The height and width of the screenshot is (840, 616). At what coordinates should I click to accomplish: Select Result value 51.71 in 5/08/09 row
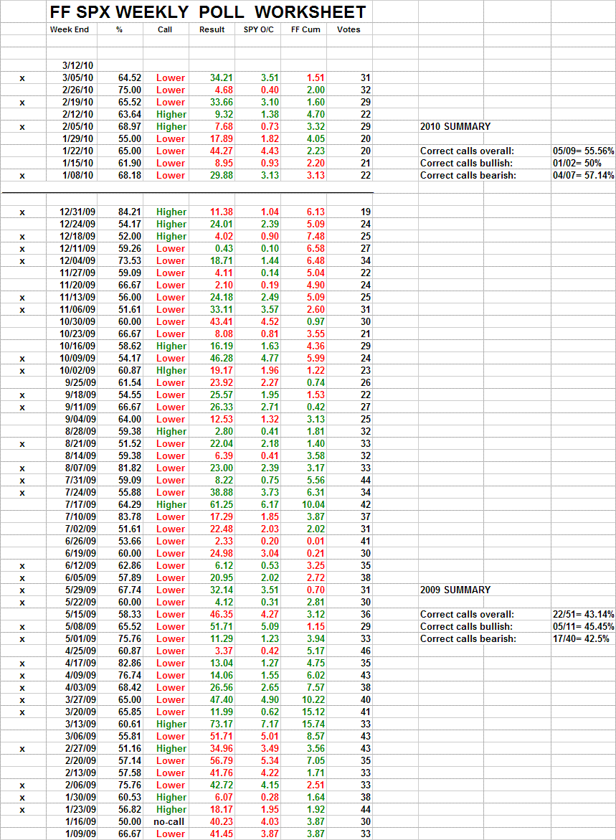[222, 626]
